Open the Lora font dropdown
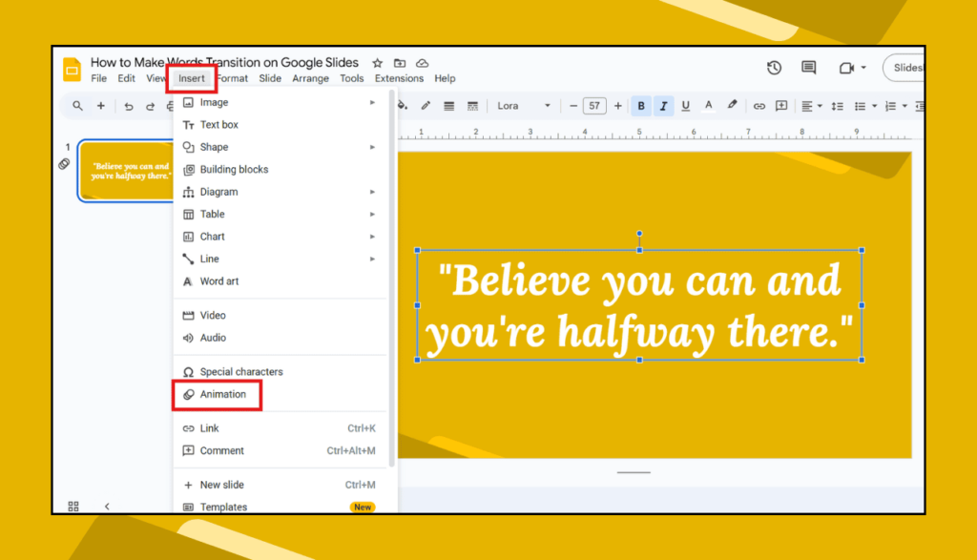The image size is (977, 560). point(523,106)
